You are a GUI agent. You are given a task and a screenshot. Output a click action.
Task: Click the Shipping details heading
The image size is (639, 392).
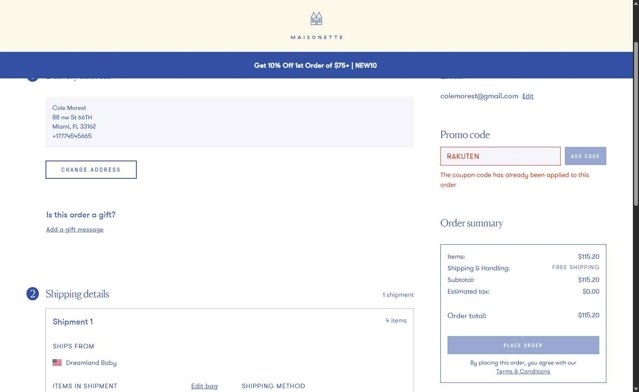click(77, 294)
